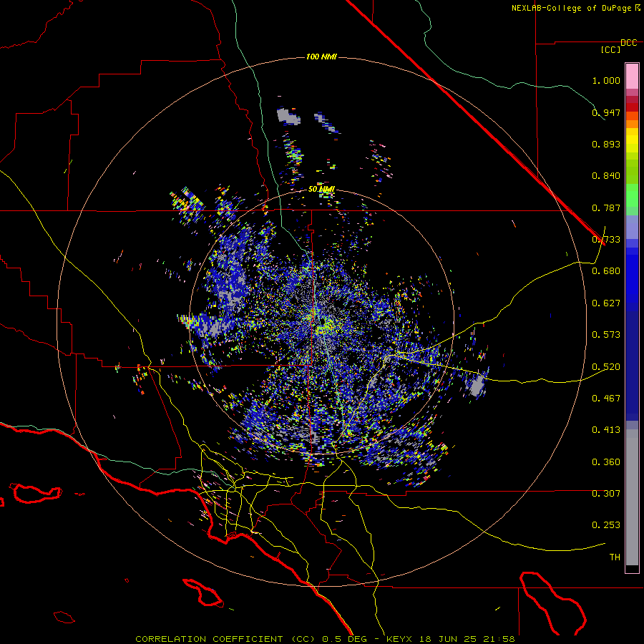Click the 0.573 scale value
Screen dimensions: 644x644
(x=606, y=335)
